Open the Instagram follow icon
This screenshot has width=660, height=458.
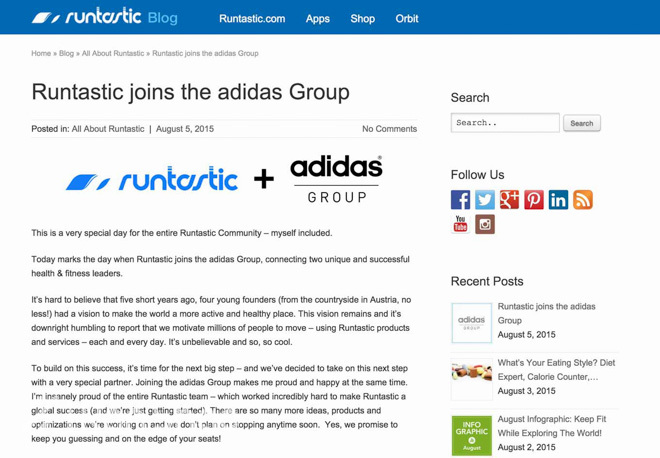tap(484, 224)
